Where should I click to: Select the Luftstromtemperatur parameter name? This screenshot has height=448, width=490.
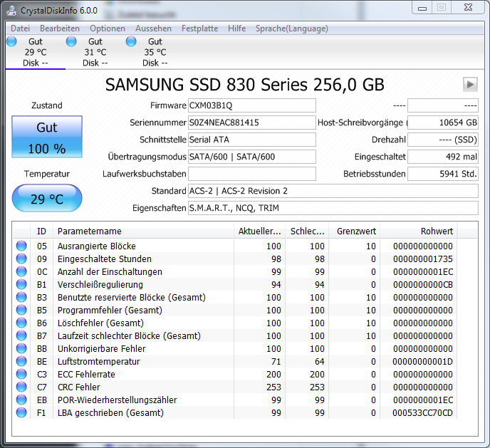pos(99,361)
